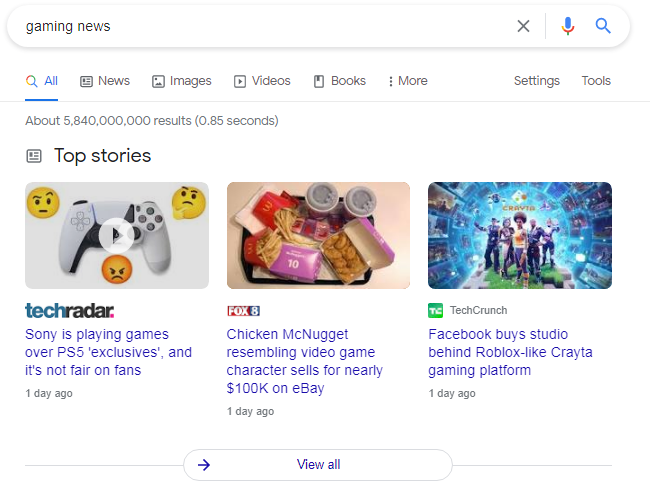
Task: Click the FOX 8 logo
Action: pyautogui.click(x=243, y=311)
